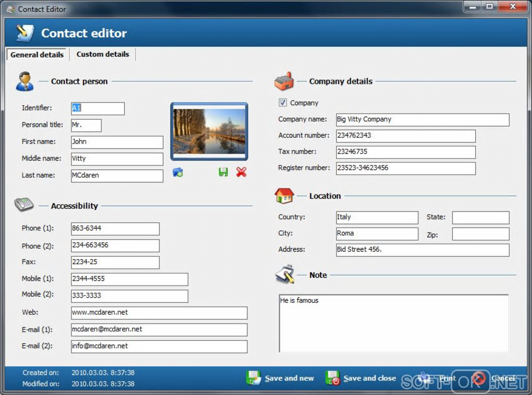Click the E-mail (2) field info@mcdaren.net

pos(159,346)
